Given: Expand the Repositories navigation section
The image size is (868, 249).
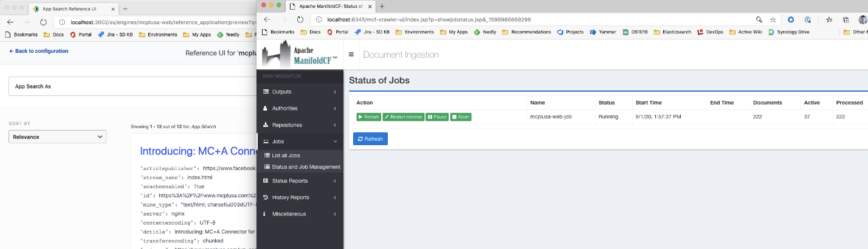Looking at the screenshot, I should point(300,125).
